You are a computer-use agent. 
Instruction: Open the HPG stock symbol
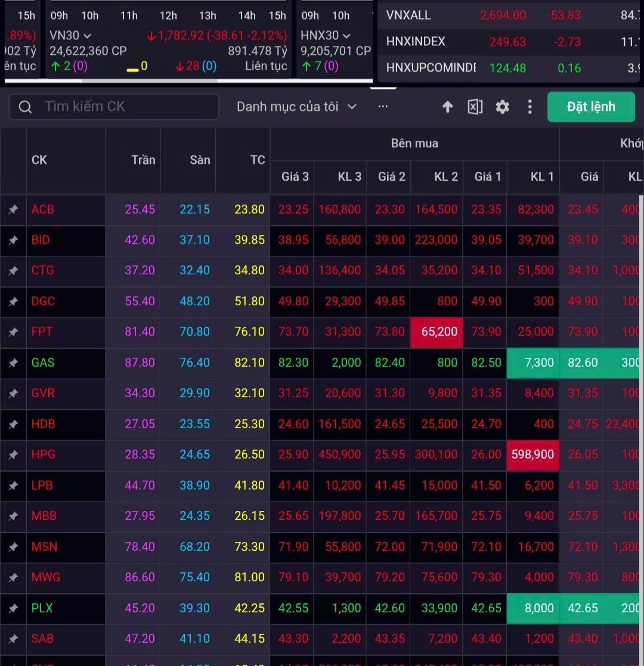click(x=44, y=454)
